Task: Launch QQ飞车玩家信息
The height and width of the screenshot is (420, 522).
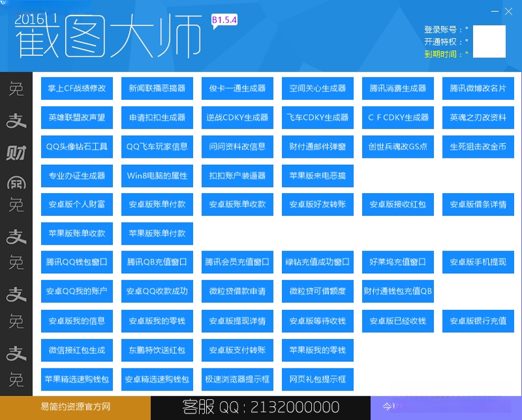Action: [157, 147]
